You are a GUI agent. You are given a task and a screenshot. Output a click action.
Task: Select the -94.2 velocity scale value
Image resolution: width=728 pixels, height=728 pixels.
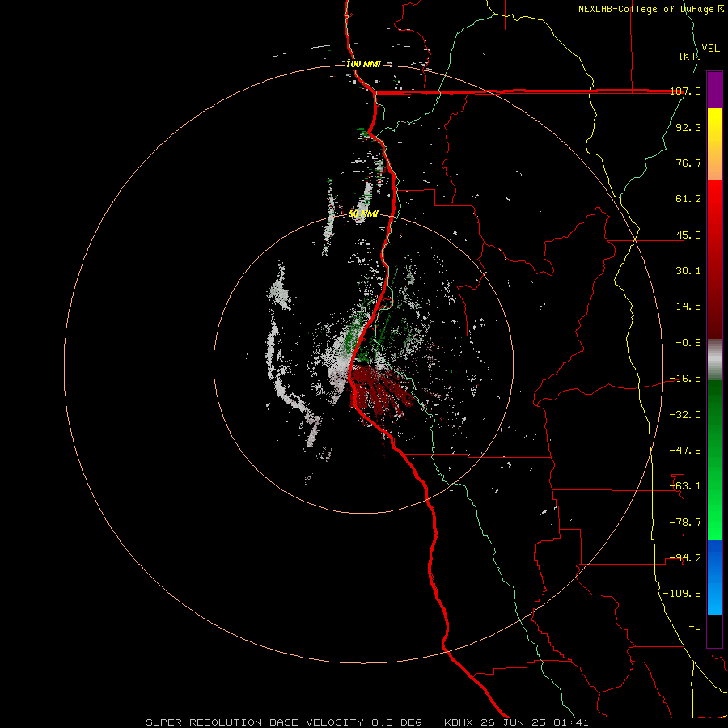click(685, 558)
